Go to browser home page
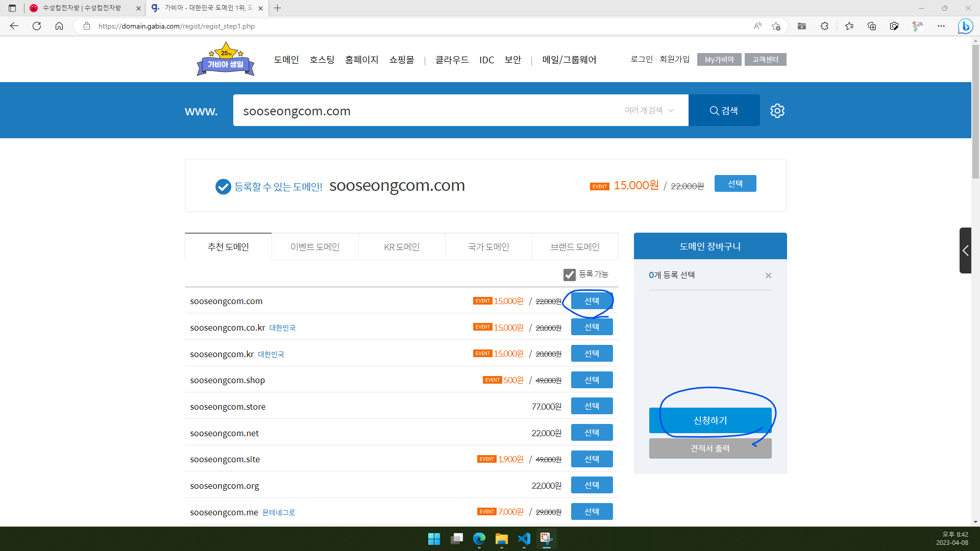Viewport: 980px width, 551px height. click(x=59, y=26)
